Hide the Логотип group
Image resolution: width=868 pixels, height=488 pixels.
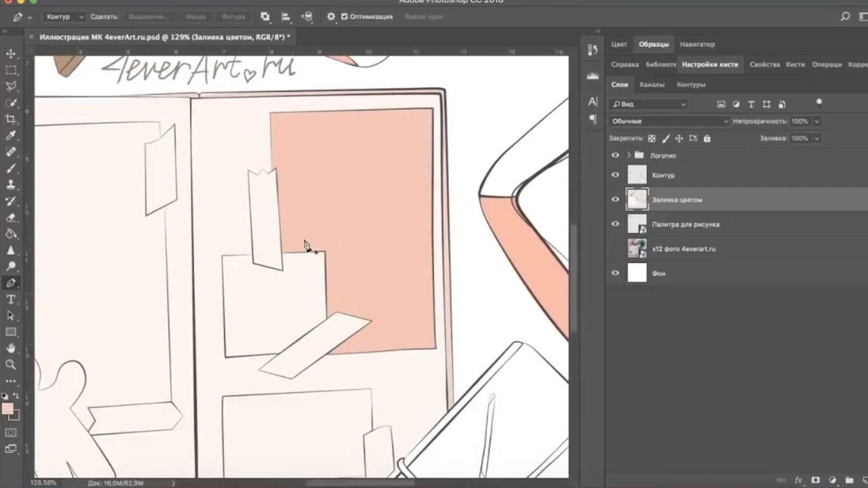[615, 155]
